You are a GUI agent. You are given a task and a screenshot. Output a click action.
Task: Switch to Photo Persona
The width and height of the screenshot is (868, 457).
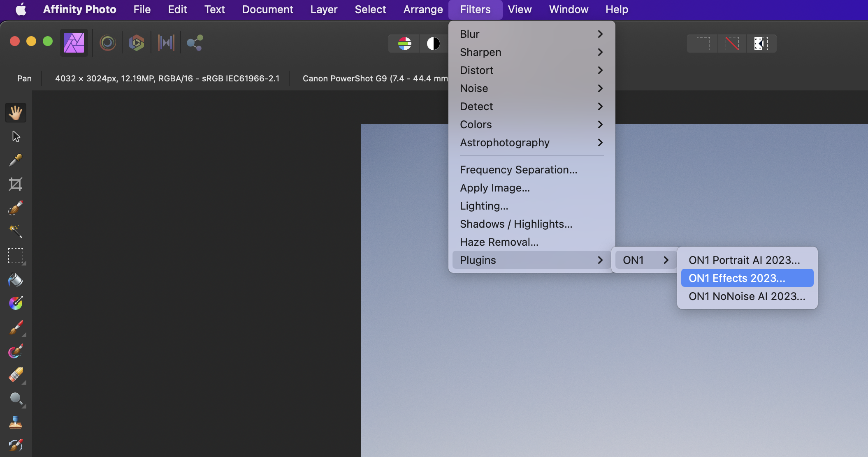point(74,43)
